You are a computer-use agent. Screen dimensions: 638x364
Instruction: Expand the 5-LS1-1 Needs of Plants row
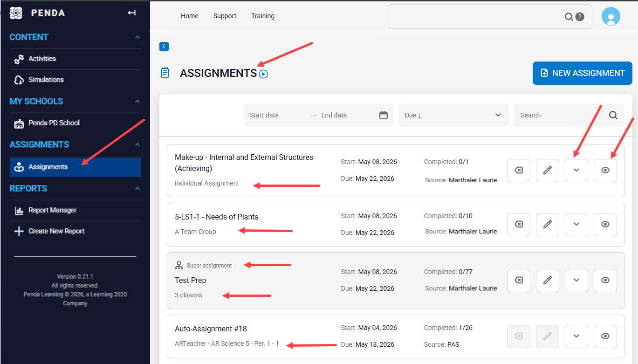pyautogui.click(x=576, y=225)
